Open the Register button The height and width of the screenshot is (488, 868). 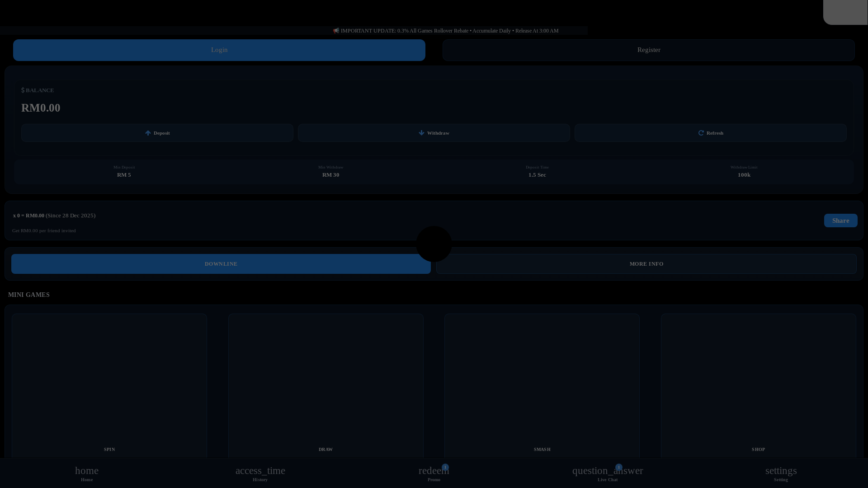click(649, 50)
